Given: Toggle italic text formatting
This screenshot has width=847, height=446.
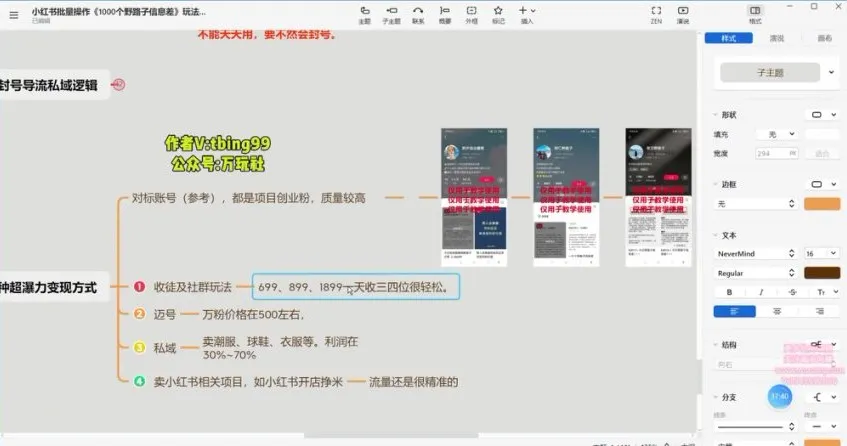Looking at the screenshot, I should (760, 292).
